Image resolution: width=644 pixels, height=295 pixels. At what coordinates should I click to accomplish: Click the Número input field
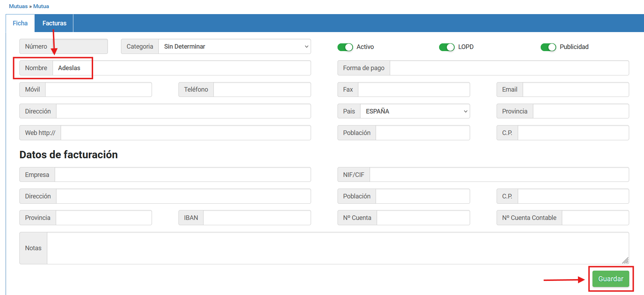point(80,47)
